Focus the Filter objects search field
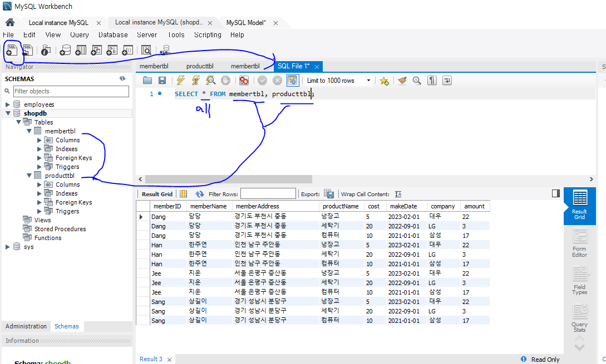The width and height of the screenshot is (606, 364). [x=71, y=91]
